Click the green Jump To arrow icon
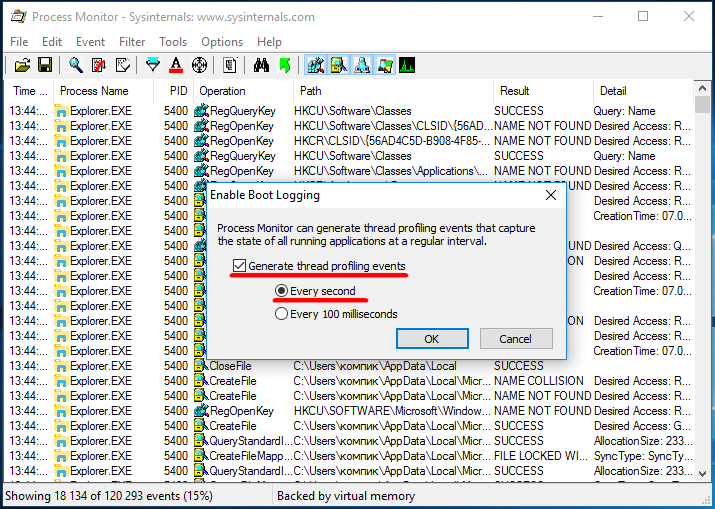Screen dimensions: 715x509 point(285,65)
